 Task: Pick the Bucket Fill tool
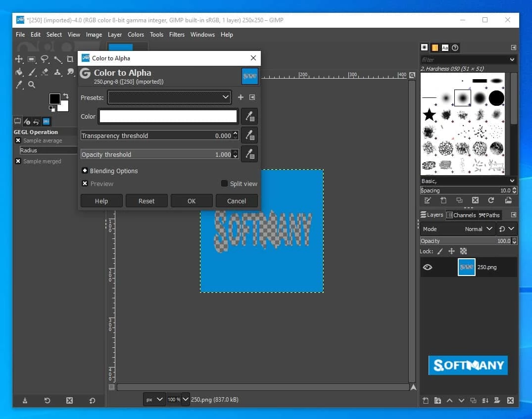pos(19,72)
